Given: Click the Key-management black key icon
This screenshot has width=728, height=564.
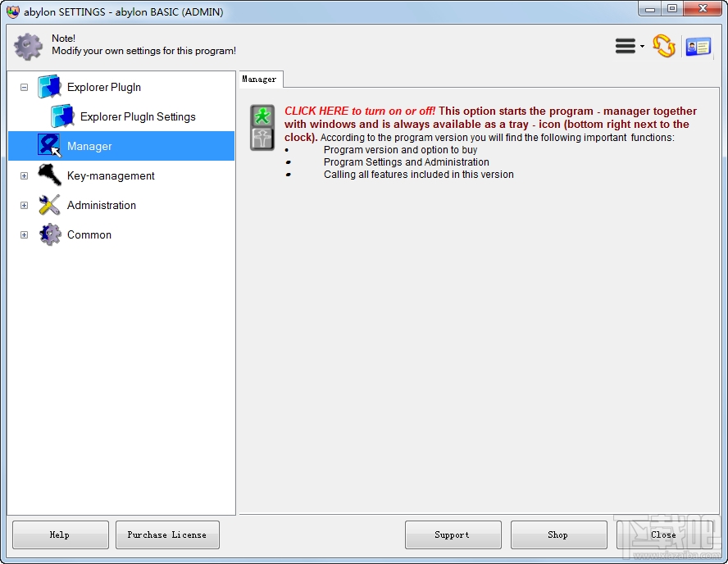Looking at the screenshot, I should click(x=49, y=175).
